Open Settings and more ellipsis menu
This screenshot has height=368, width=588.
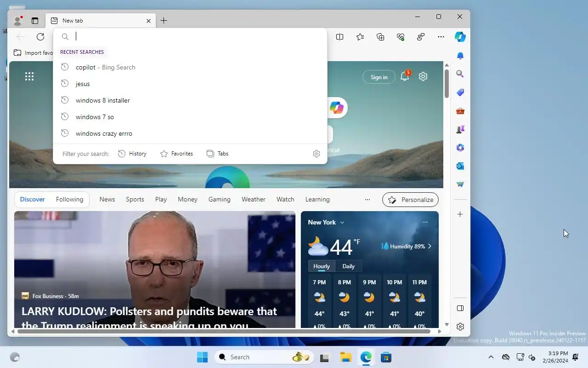click(x=441, y=37)
